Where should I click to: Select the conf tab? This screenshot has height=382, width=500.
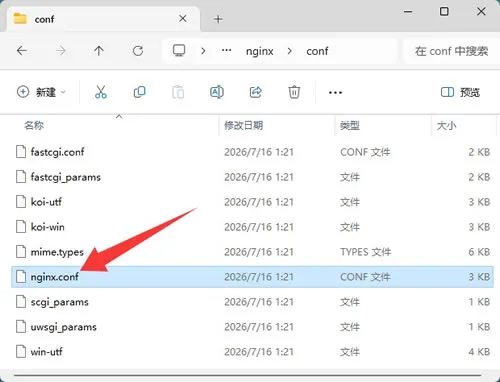coord(103,19)
